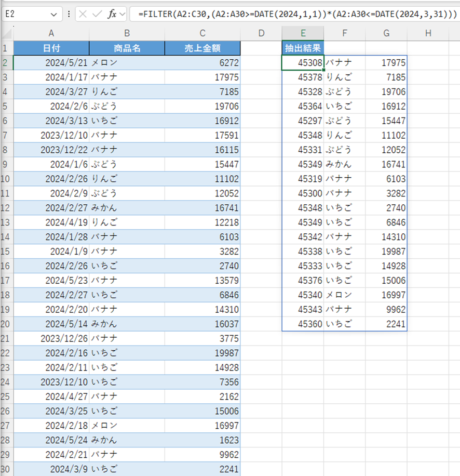Open the Name Box dropdown arrow
Viewport: 460px width, 476px height.
click(x=54, y=15)
